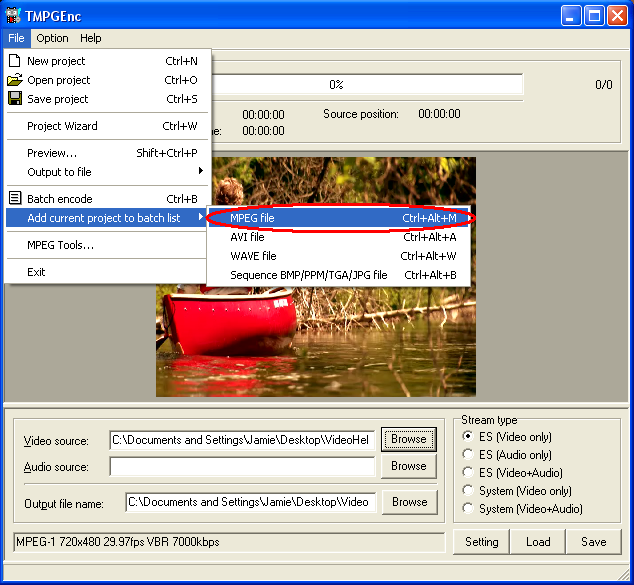This screenshot has width=634, height=585.
Task: Click into the Video source path field
Action: 242,440
